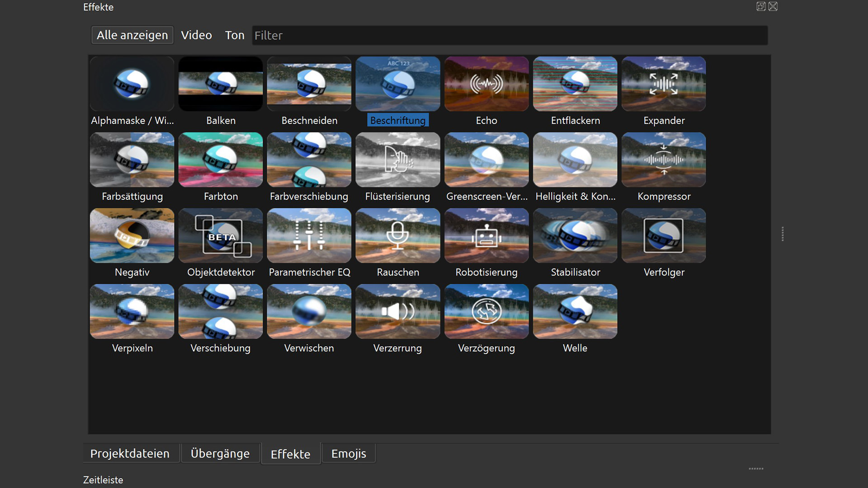This screenshot has height=488, width=868.
Task: Choose the Robotisierung effect icon
Action: [486, 236]
